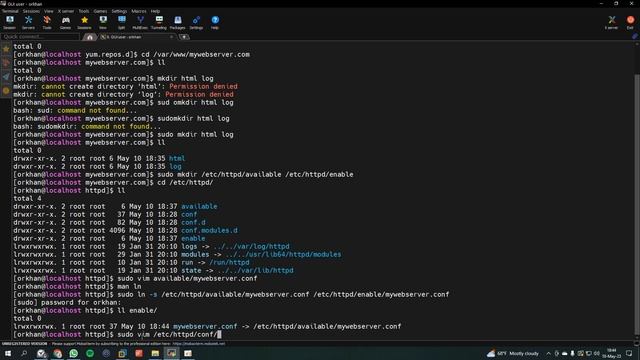Screen dimensions: 640x360
Task: Open the Games menu
Action: [100, 11]
